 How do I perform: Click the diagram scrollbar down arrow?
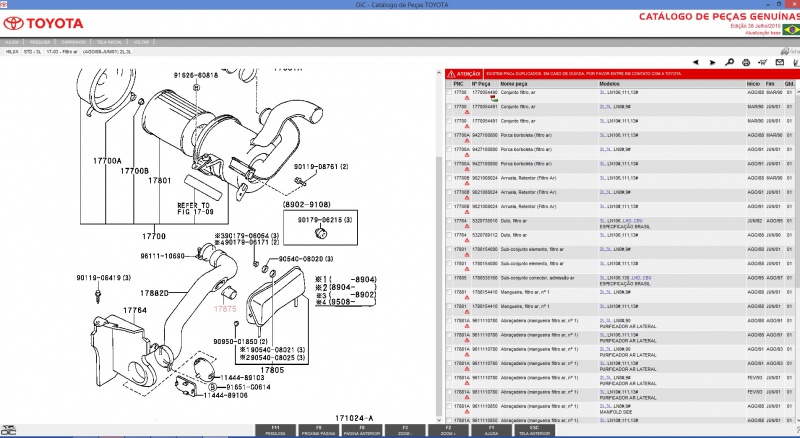click(x=439, y=419)
